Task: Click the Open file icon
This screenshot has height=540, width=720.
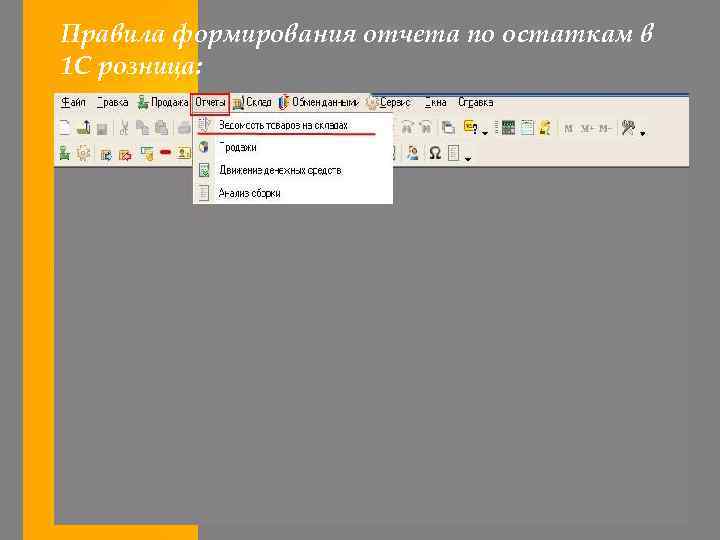Action: [x=84, y=128]
